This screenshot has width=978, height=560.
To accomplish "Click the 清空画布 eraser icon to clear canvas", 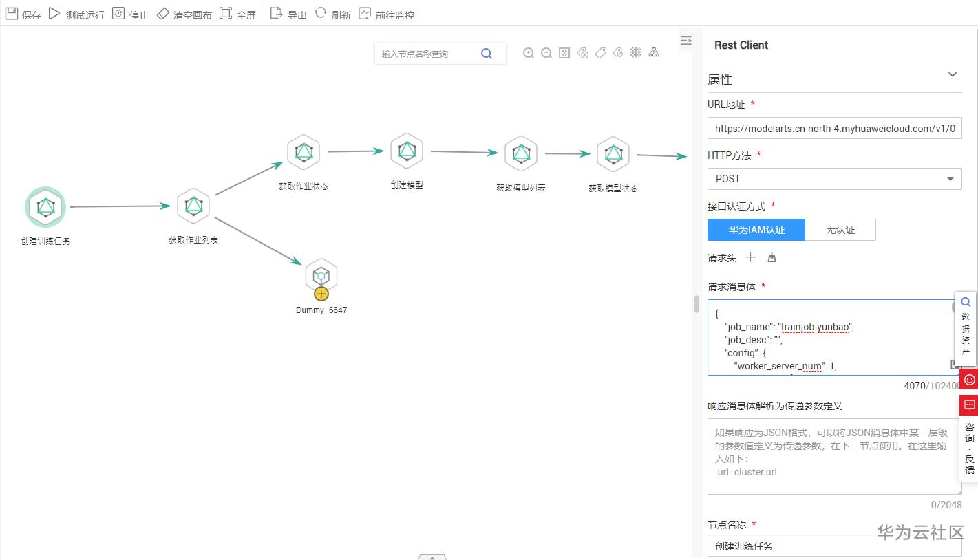I will click(x=163, y=13).
